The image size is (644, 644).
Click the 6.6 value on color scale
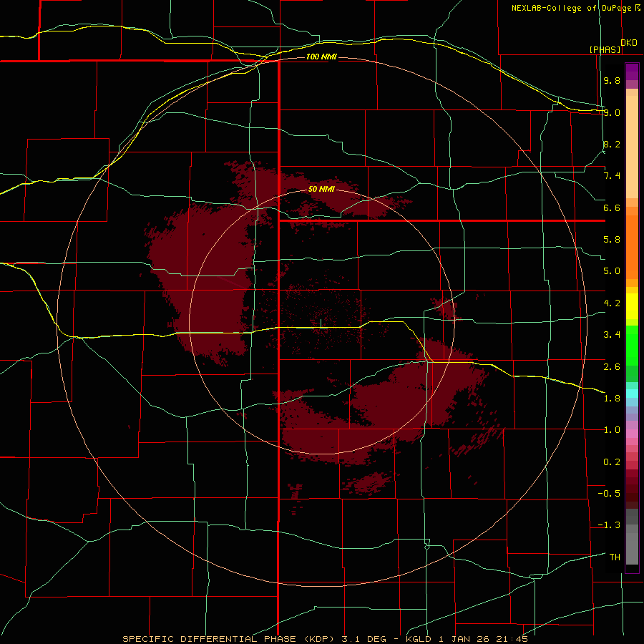[612, 208]
